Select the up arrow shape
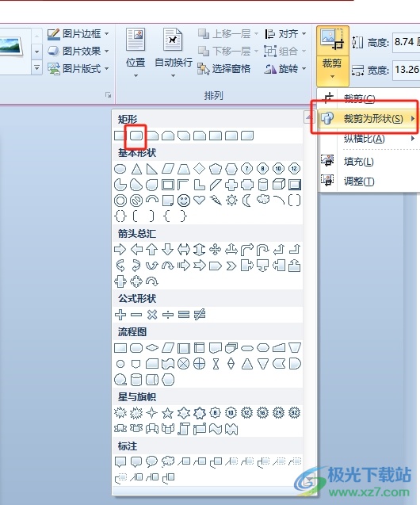 pyautogui.click(x=152, y=249)
